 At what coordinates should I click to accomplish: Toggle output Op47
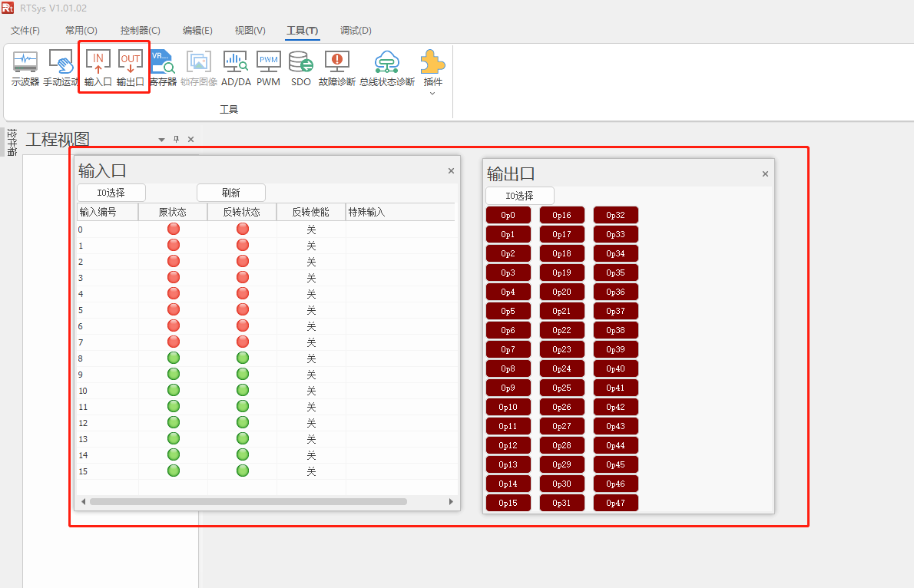[x=615, y=503]
